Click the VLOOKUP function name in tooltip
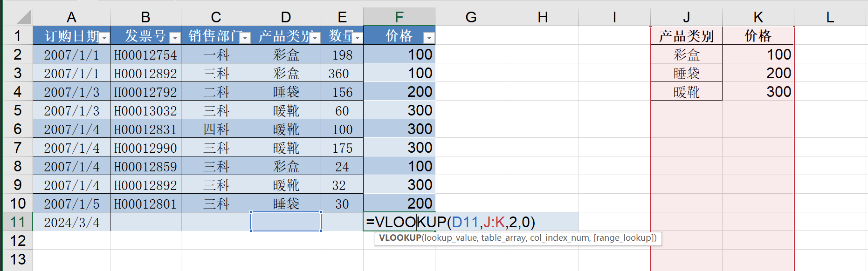Screen dimensions: 868x271 [x=400, y=238]
